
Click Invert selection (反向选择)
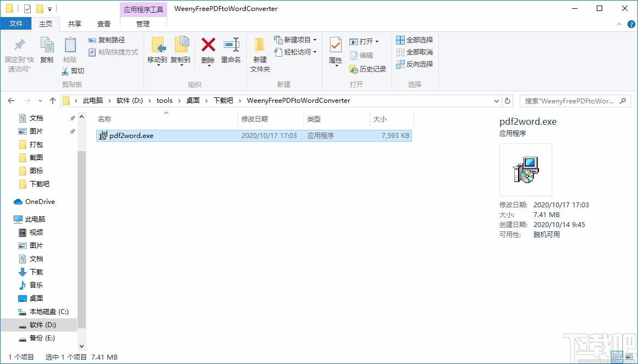[x=415, y=64]
